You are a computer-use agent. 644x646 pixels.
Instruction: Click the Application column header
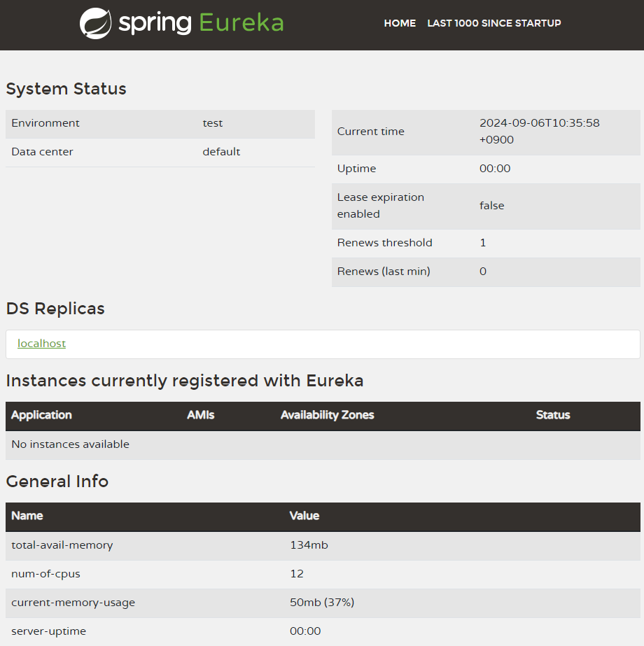[x=41, y=415]
